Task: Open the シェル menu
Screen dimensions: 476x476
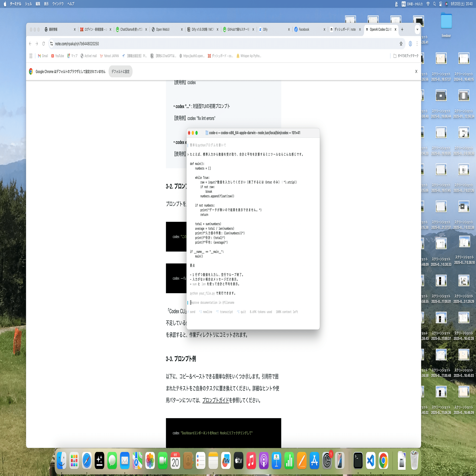Action: (x=28, y=4)
